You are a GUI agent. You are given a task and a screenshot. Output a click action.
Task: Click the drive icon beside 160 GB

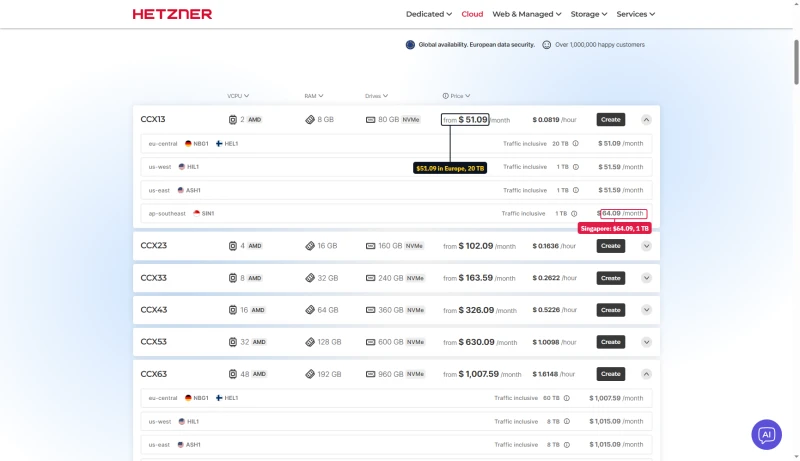tap(370, 246)
